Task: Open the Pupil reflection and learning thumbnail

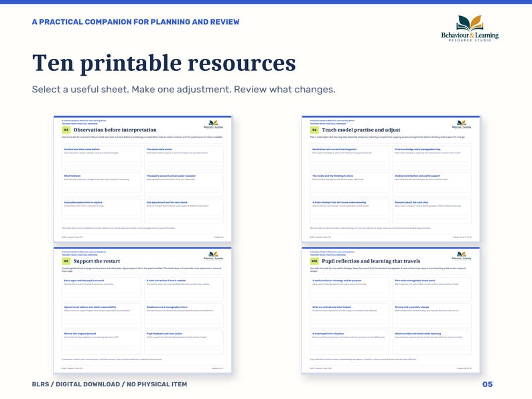Action: click(x=391, y=310)
